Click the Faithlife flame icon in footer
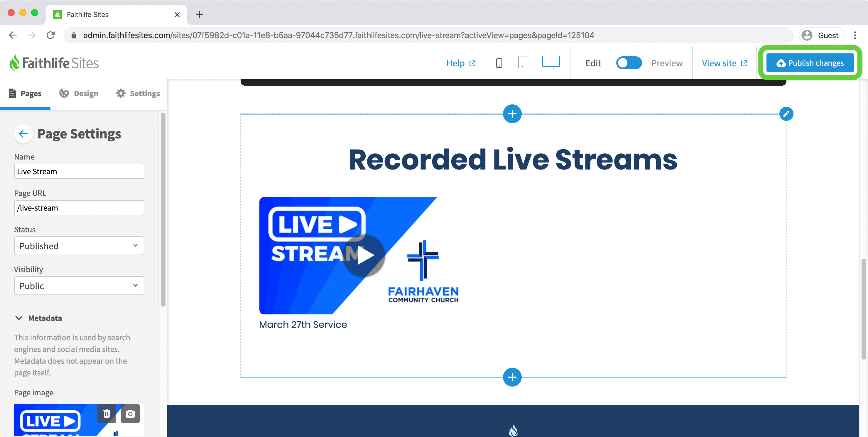This screenshot has width=868, height=437. [513, 430]
